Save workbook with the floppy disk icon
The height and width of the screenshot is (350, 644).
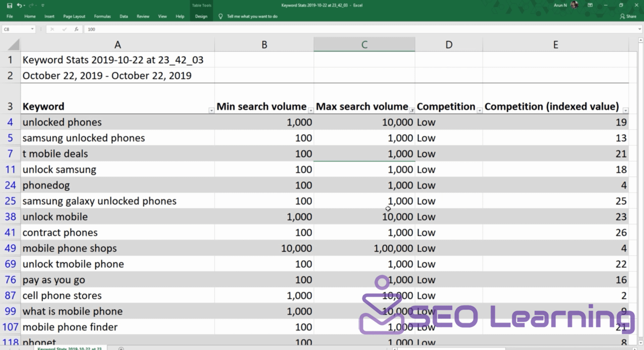coord(9,5)
